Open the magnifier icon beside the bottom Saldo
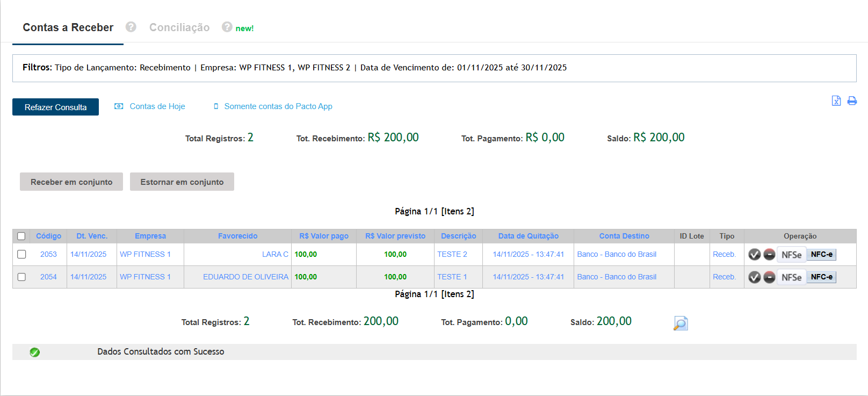Viewport: 868px width, 396px height. pyautogui.click(x=681, y=323)
